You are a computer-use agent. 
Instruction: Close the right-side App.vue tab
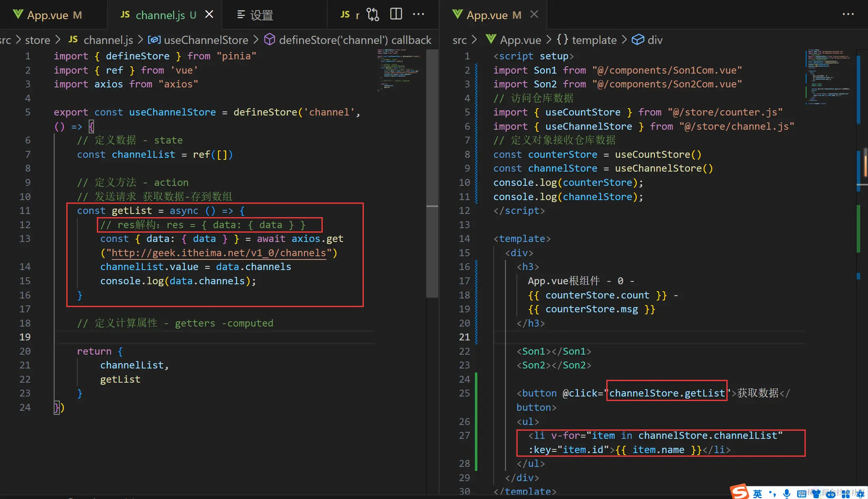(534, 15)
